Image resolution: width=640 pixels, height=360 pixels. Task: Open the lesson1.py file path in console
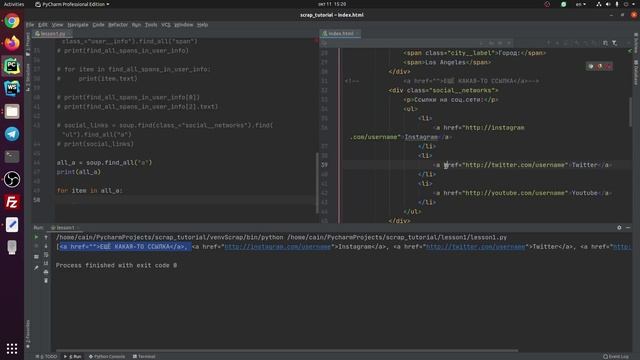(x=397, y=237)
